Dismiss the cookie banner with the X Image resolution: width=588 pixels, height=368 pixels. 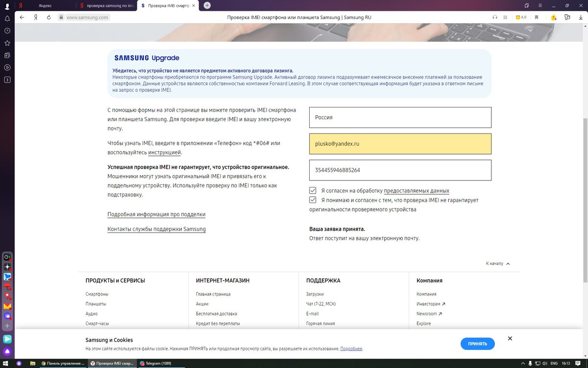510,339
